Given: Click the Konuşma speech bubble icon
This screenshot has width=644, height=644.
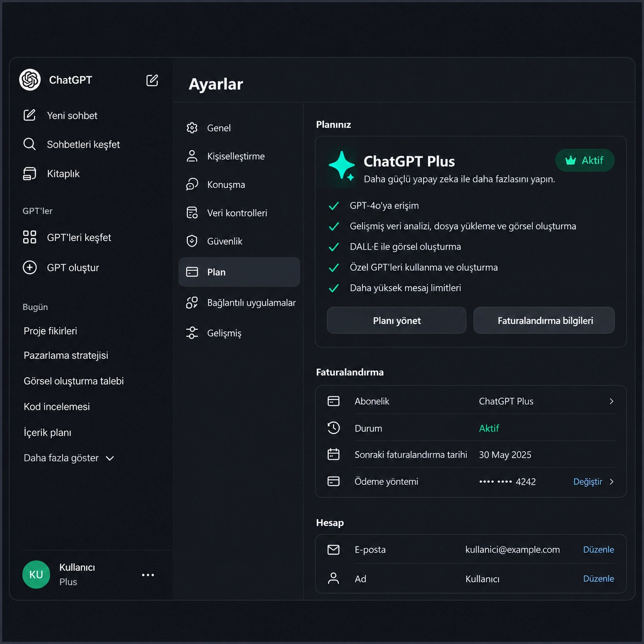Looking at the screenshot, I should 192,184.
